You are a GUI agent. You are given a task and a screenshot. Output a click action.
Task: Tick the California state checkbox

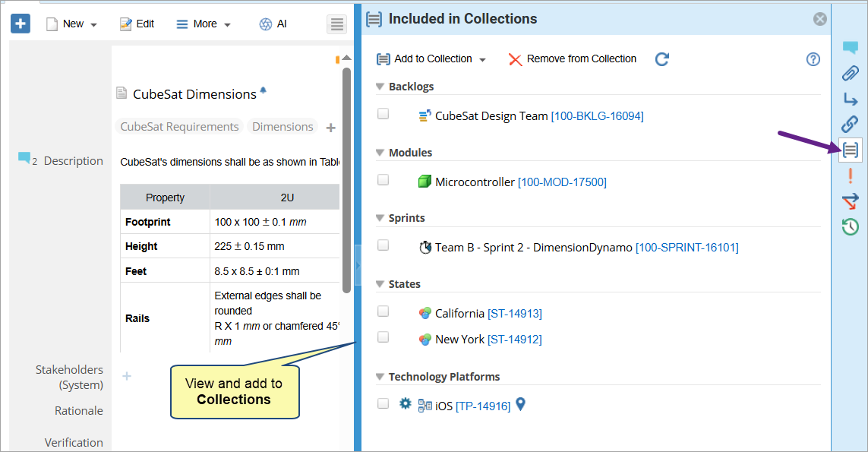tap(383, 311)
